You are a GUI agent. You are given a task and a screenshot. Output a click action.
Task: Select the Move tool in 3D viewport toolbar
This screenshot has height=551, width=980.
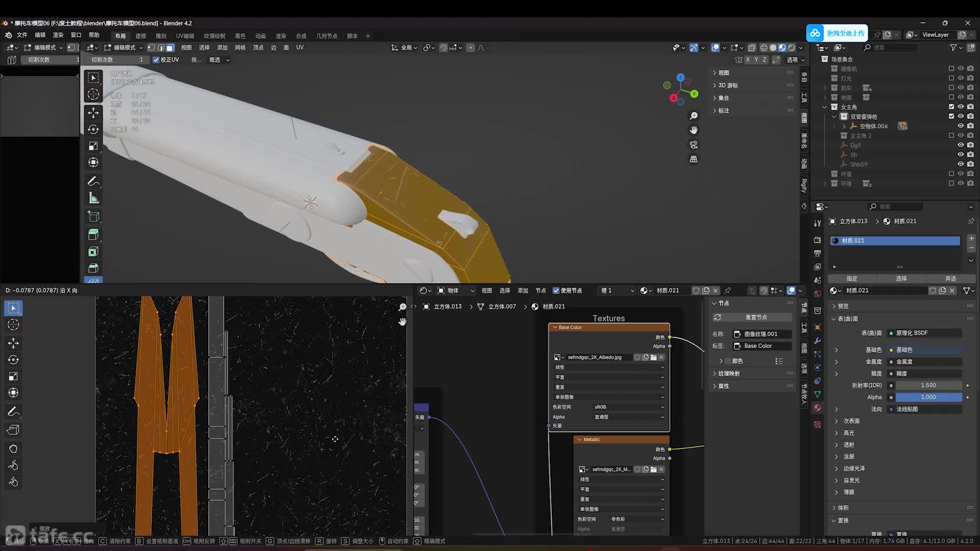93,113
